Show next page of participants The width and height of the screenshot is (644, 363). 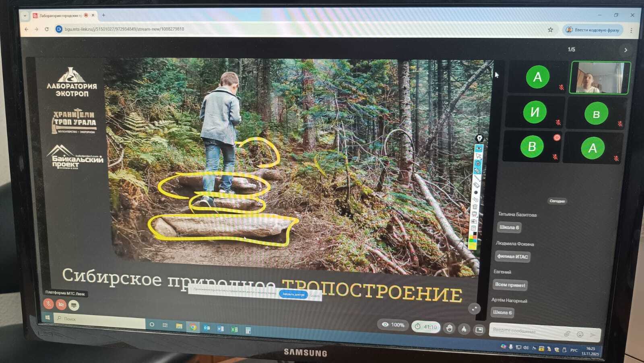(x=625, y=50)
